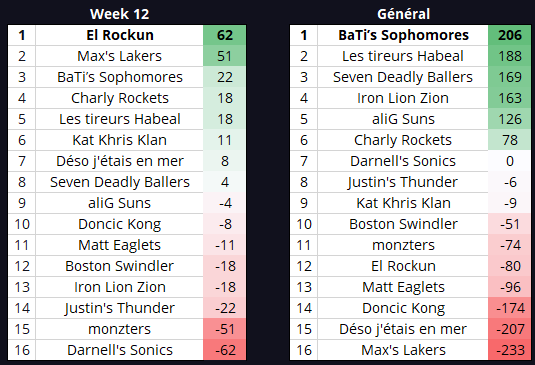
Task: Click Seven Deadly Ballers score 169
Action: coord(509,77)
